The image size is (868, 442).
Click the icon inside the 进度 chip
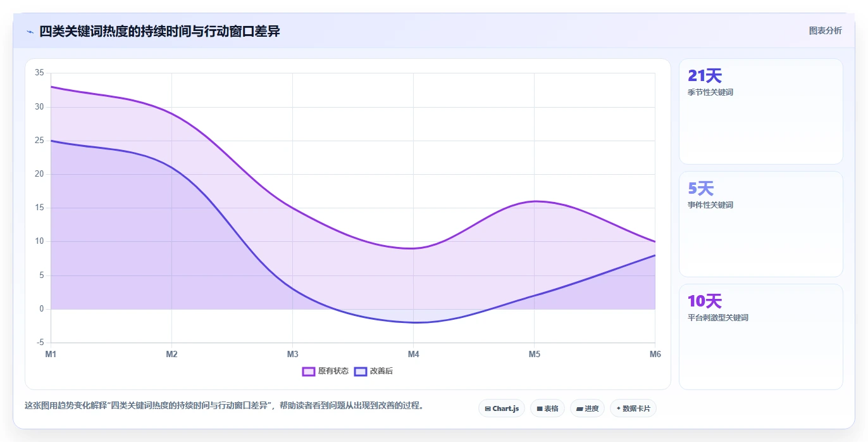tap(580, 409)
